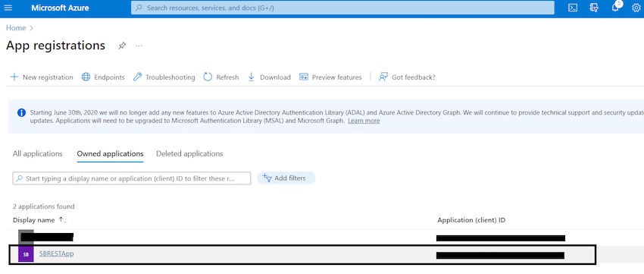
Task: Click the App registrations page title
Action: point(55,46)
